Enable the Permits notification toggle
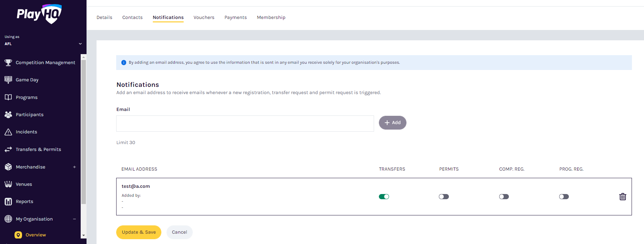 pyautogui.click(x=444, y=197)
